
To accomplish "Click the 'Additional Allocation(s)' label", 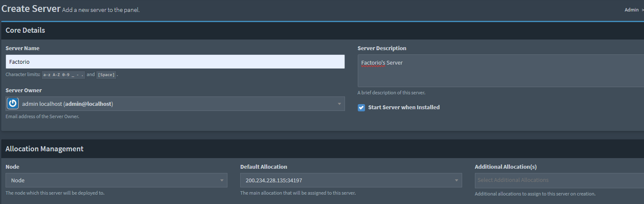I will (509, 167).
